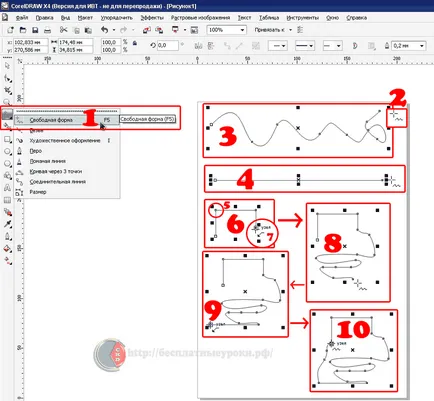Select the Table tool in the toolbox
This screenshot has height=401, width=434.
(7, 200)
